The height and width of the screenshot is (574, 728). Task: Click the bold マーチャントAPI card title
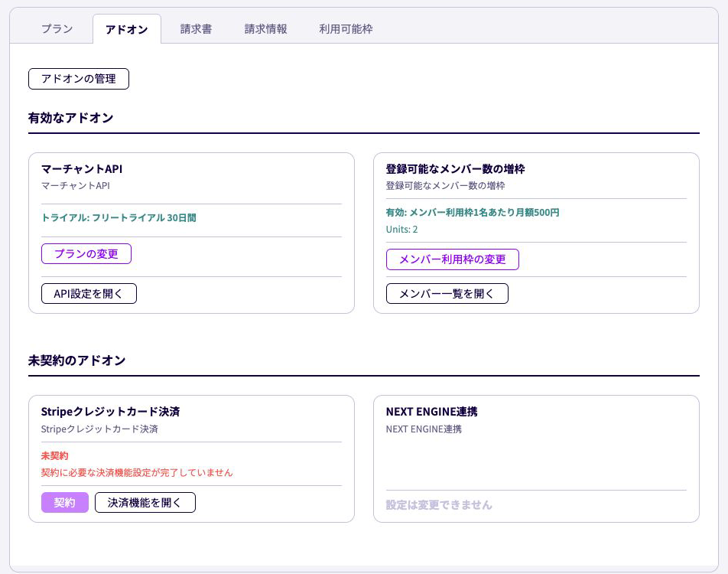point(82,168)
